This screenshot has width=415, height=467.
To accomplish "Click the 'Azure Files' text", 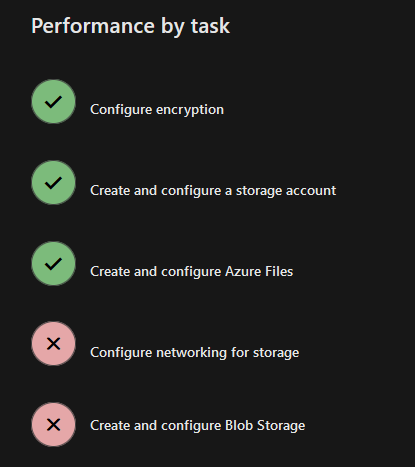I will click(259, 271).
